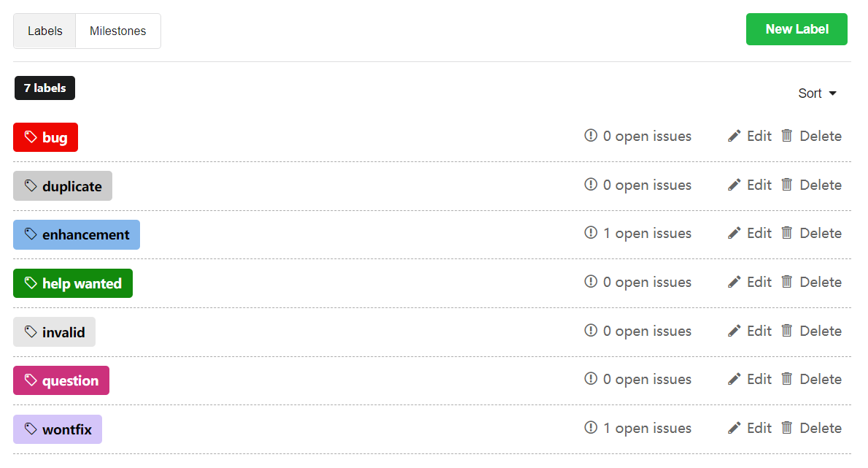Image resolution: width=868 pixels, height=468 pixels.
Task: Click the open issues icon for enhancement
Action: click(591, 233)
